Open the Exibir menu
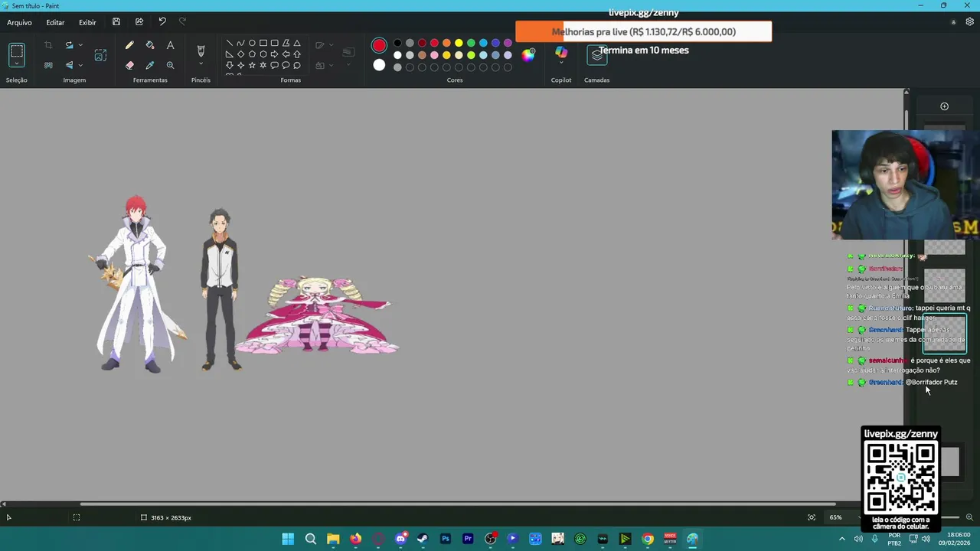Viewport: 980px width, 551px height. coord(87,22)
